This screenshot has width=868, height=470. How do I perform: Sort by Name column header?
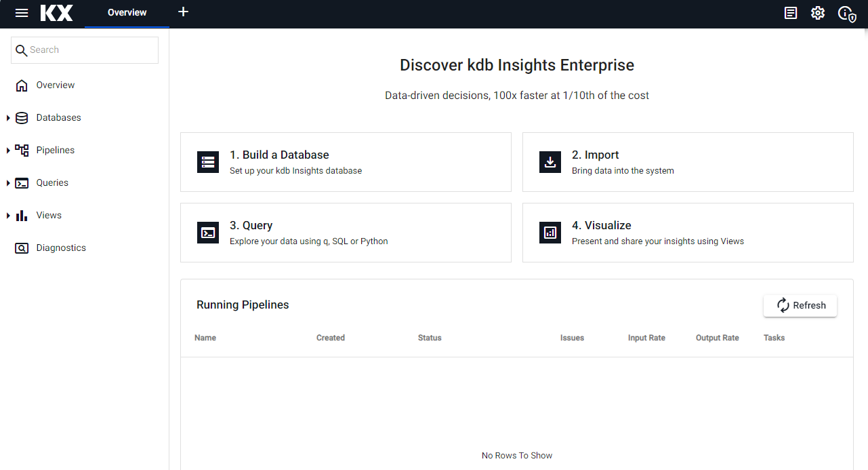pyautogui.click(x=205, y=338)
